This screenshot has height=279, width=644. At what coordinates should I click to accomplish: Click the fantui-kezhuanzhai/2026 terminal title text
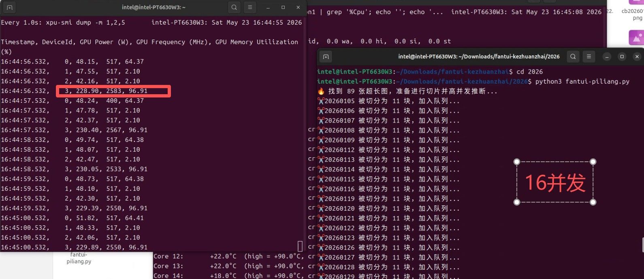click(x=479, y=57)
